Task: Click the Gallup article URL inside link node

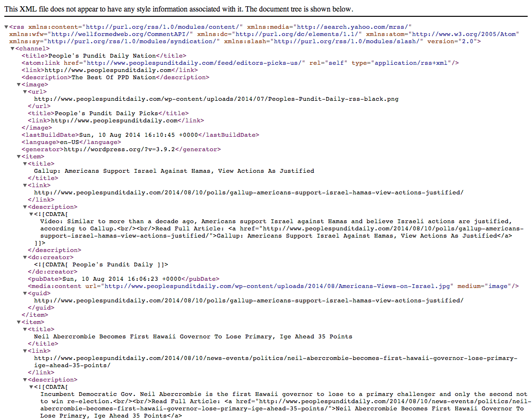Action: [x=248, y=192]
